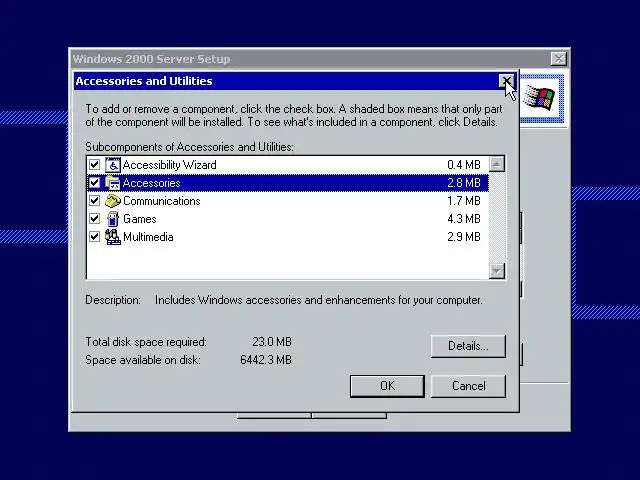Disable the Games component checkbox
The height and width of the screenshot is (480, 640).
click(x=94, y=219)
